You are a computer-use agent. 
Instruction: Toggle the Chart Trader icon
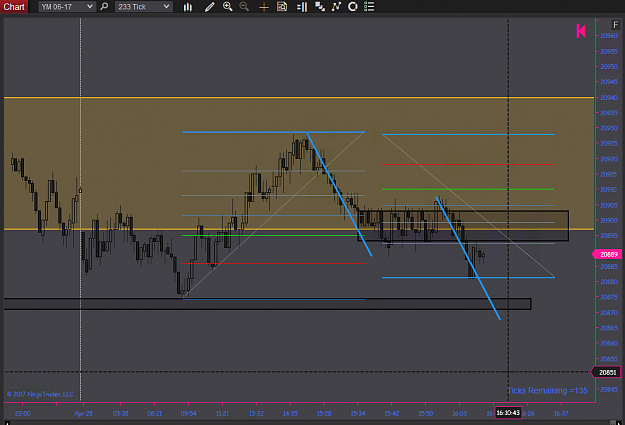[302, 7]
